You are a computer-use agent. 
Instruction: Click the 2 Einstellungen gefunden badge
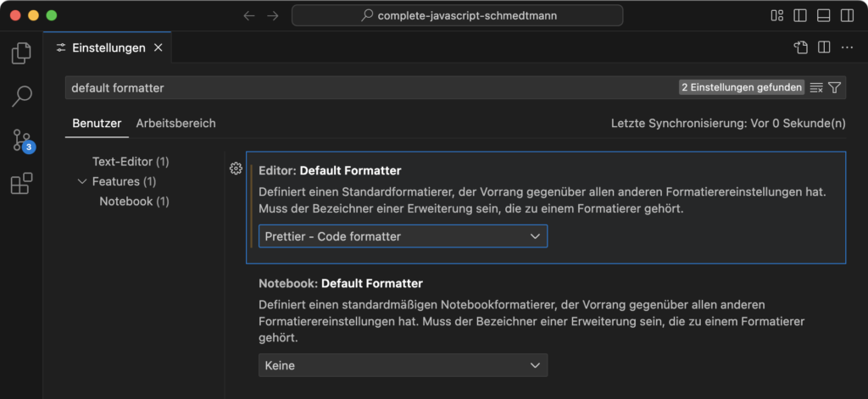point(742,87)
